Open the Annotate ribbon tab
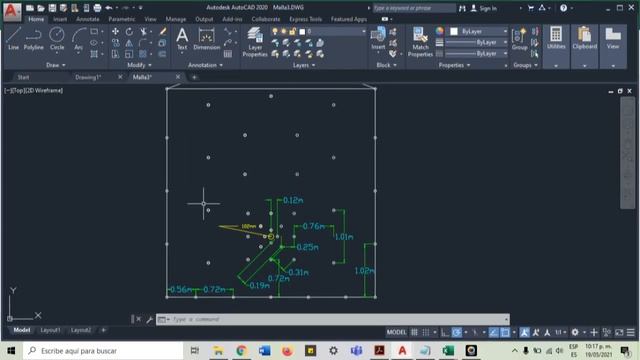640x360 pixels. (87, 19)
